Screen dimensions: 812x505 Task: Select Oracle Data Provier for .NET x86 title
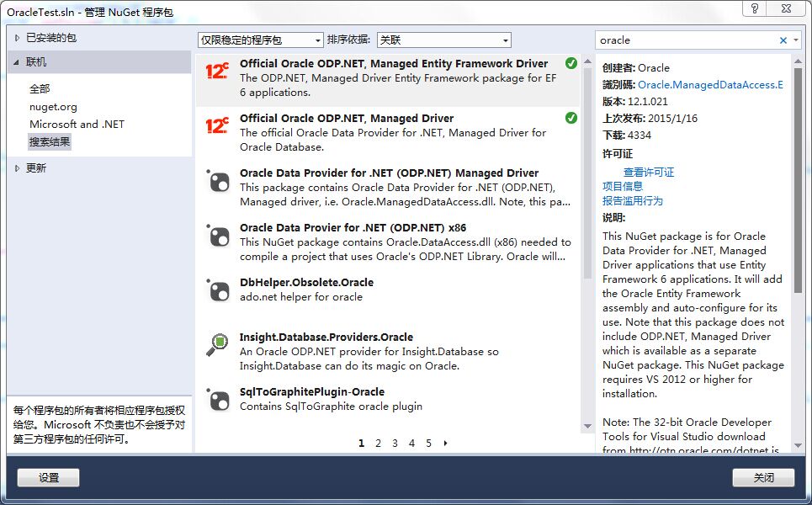pos(353,228)
